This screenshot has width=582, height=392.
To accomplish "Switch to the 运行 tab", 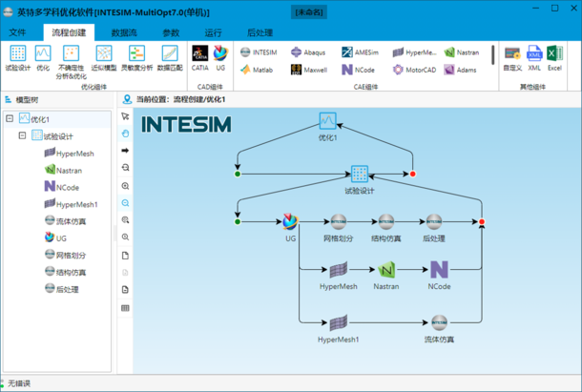I will click(x=213, y=32).
